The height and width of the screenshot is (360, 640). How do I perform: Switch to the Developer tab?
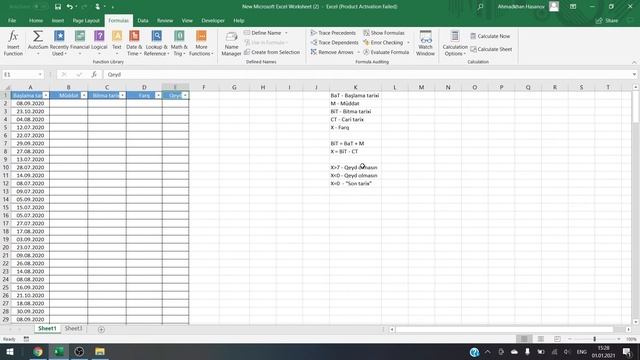coord(213,20)
